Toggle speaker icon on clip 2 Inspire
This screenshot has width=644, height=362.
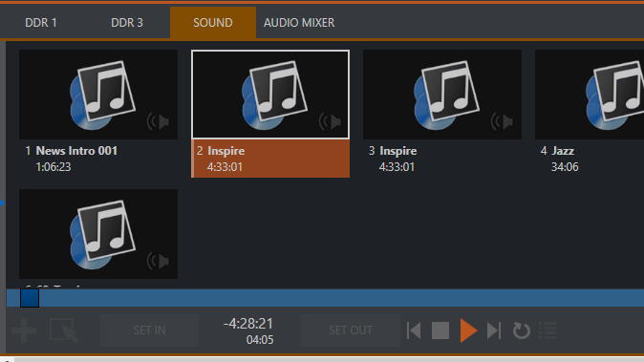click(331, 121)
